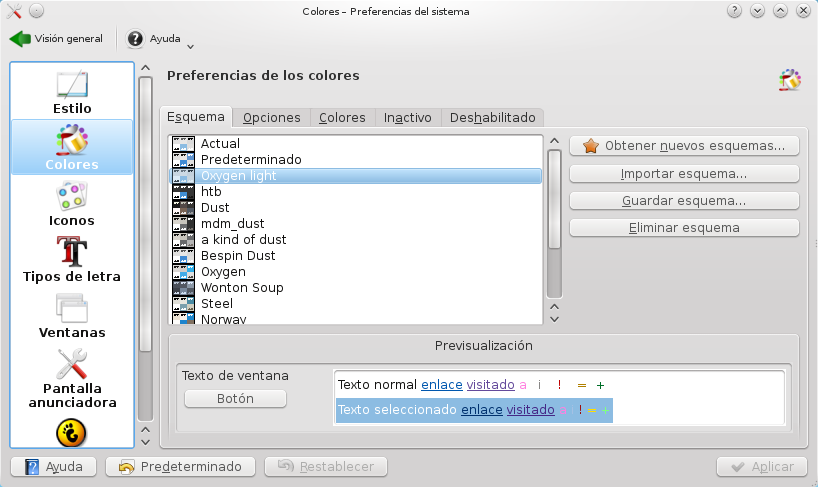Click the color preview icon next to Oxygen
The width and height of the screenshot is (818, 487).
tap(184, 272)
